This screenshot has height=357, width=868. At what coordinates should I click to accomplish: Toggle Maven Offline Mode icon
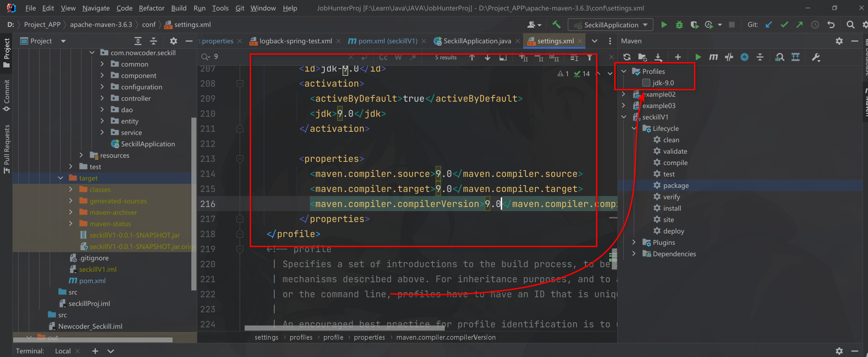[x=729, y=57]
